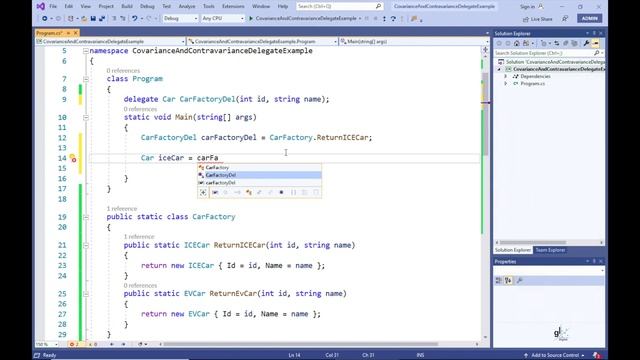Select CarFactory in the IntelliSense list

(260, 168)
